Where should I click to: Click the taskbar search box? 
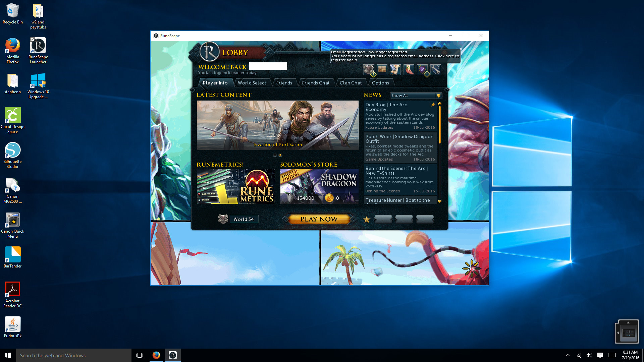coord(74,355)
